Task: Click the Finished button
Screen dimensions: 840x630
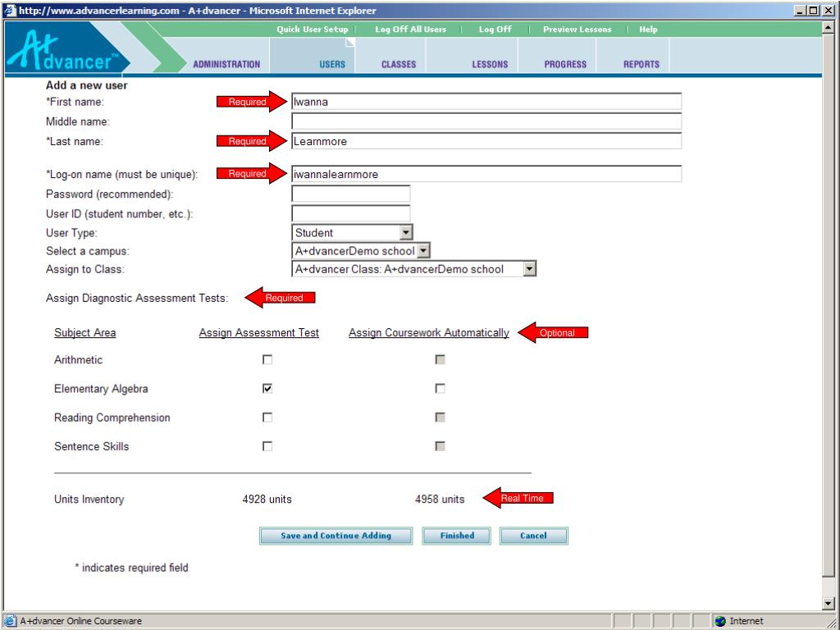Action: coord(456,536)
